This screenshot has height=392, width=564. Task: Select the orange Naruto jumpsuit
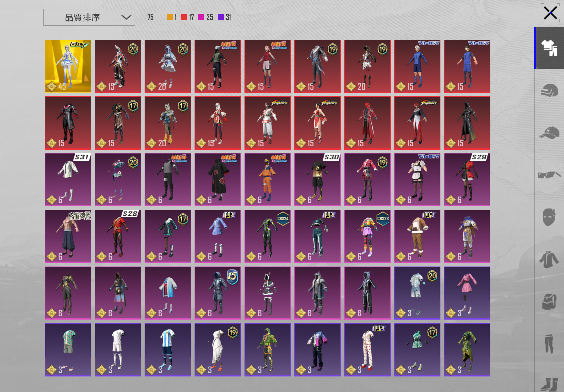267,180
